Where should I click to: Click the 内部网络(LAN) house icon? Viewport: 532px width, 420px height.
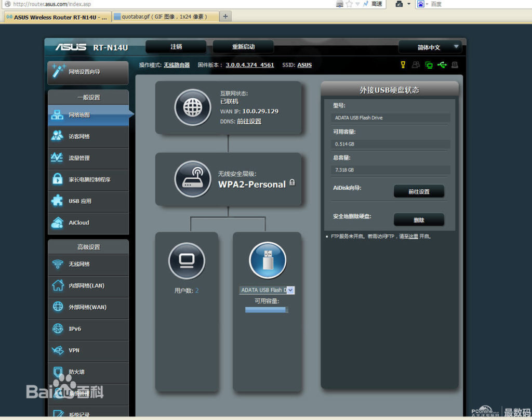(58, 285)
